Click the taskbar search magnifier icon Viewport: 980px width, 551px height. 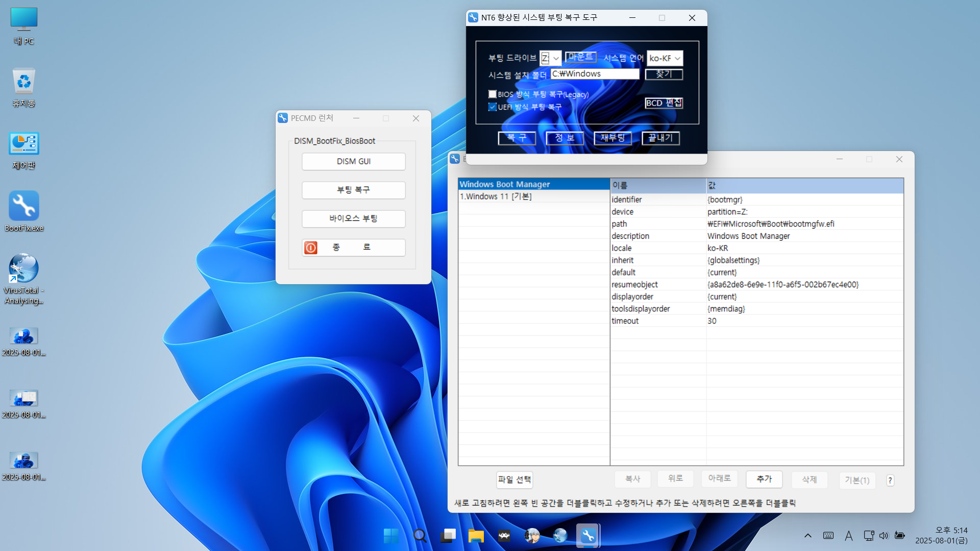click(x=420, y=536)
